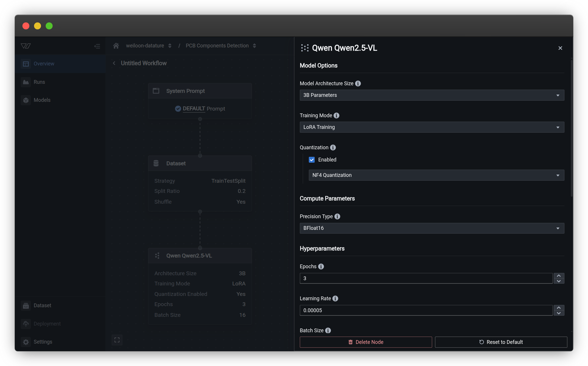Viewport: 588px width, 366px height.
Task: Click the Learning Rate input field
Action: click(426, 310)
